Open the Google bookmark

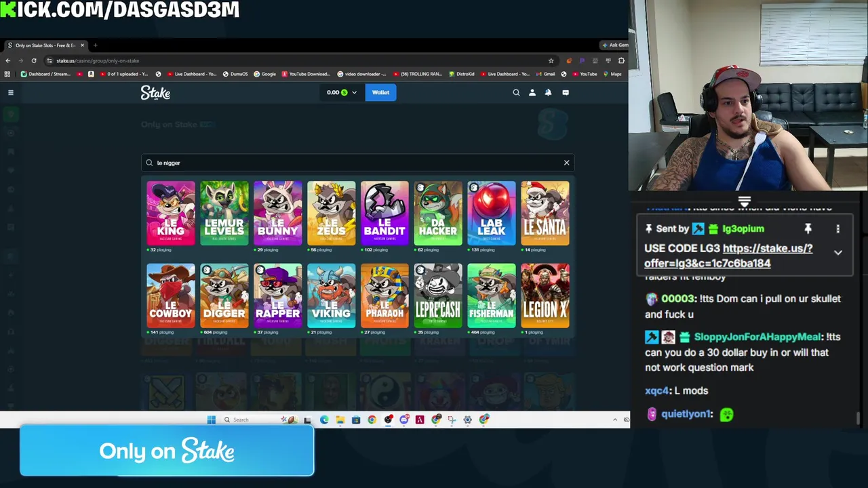tap(265, 74)
